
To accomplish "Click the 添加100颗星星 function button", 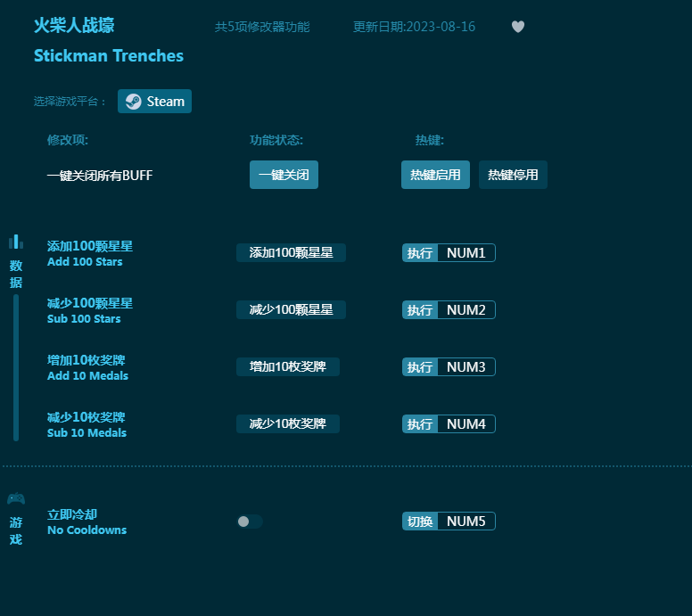I will click(x=291, y=253).
